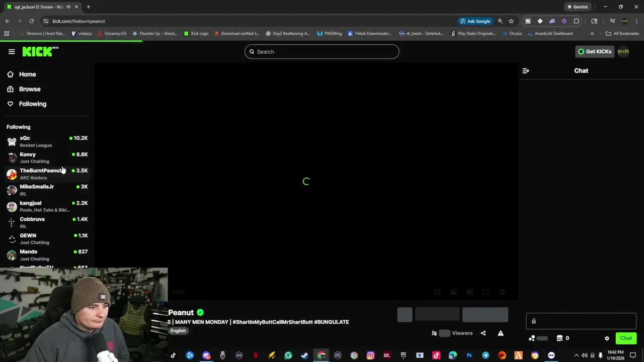
Task: Click the verified badge next to Peanut
Action: (200, 312)
